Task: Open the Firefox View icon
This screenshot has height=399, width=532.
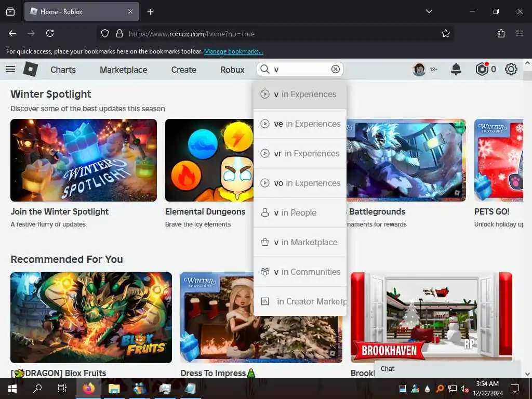Action: click(x=10, y=11)
